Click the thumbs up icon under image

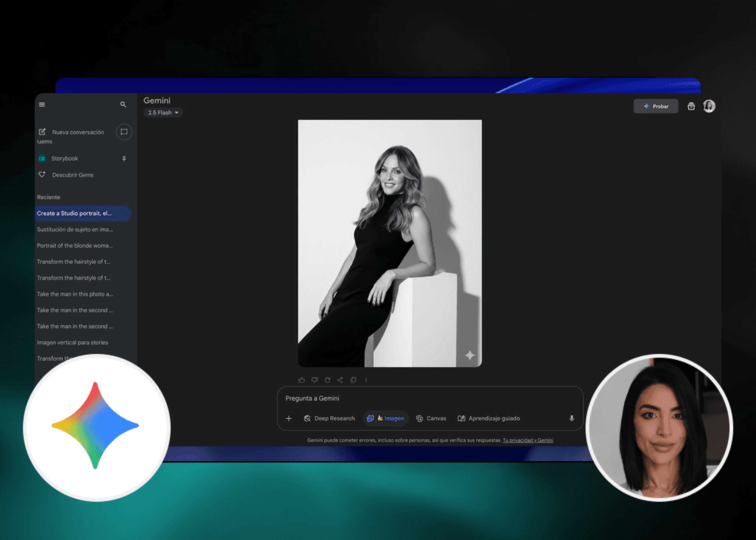tap(301, 380)
